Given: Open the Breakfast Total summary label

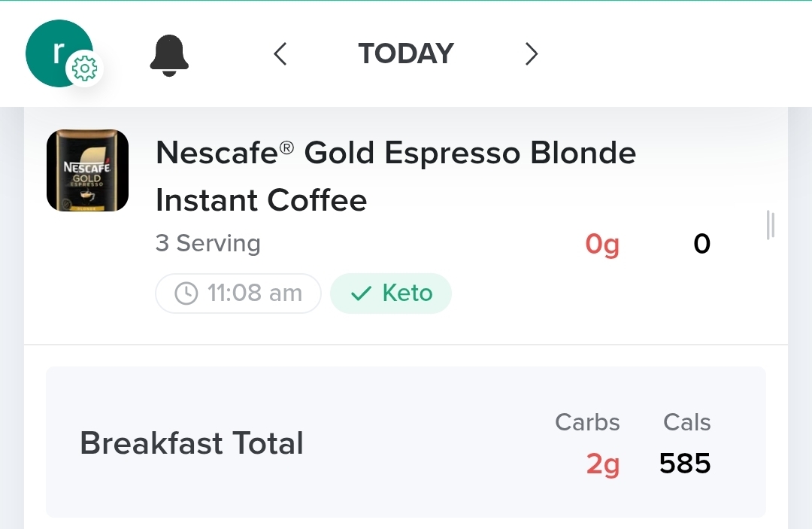Looking at the screenshot, I should tap(192, 443).
